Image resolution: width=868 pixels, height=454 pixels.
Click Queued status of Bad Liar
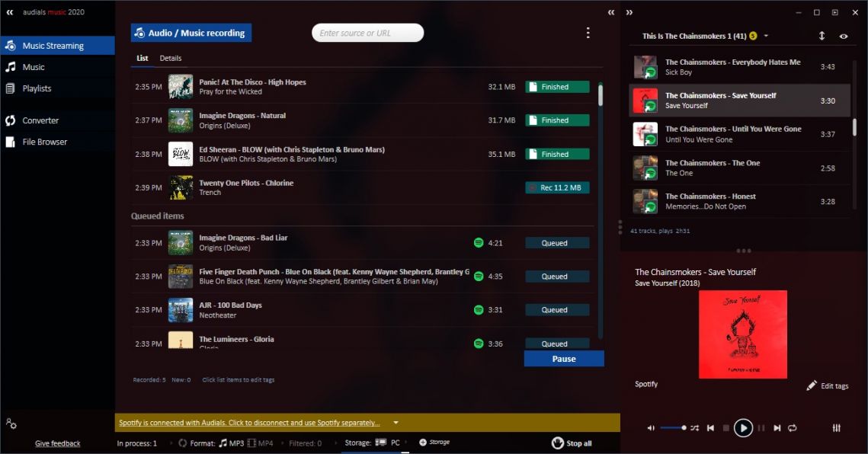[557, 243]
